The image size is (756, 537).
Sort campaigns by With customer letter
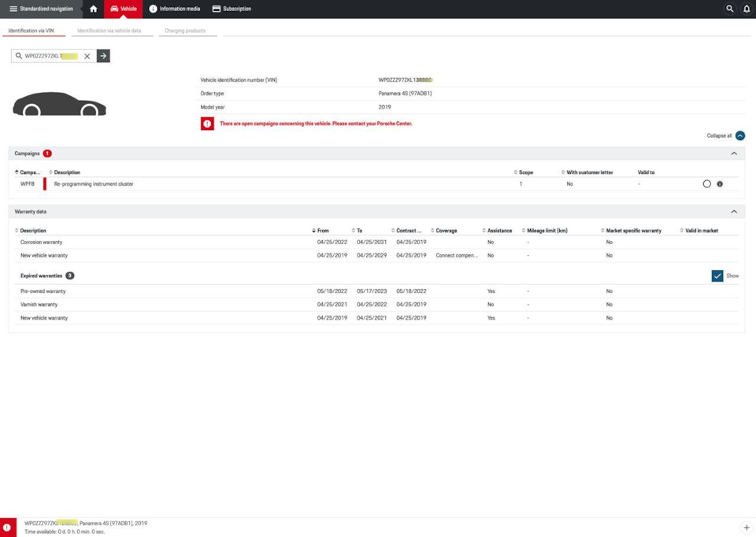[x=587, y=172]
